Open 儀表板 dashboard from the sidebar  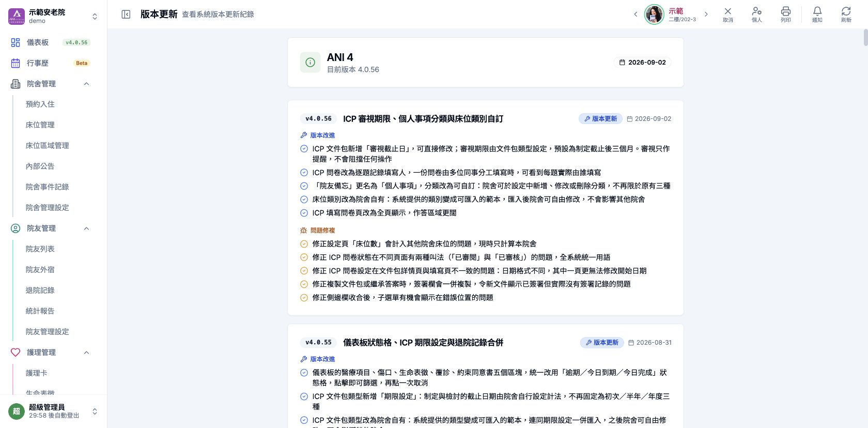(x=50, y=42)
